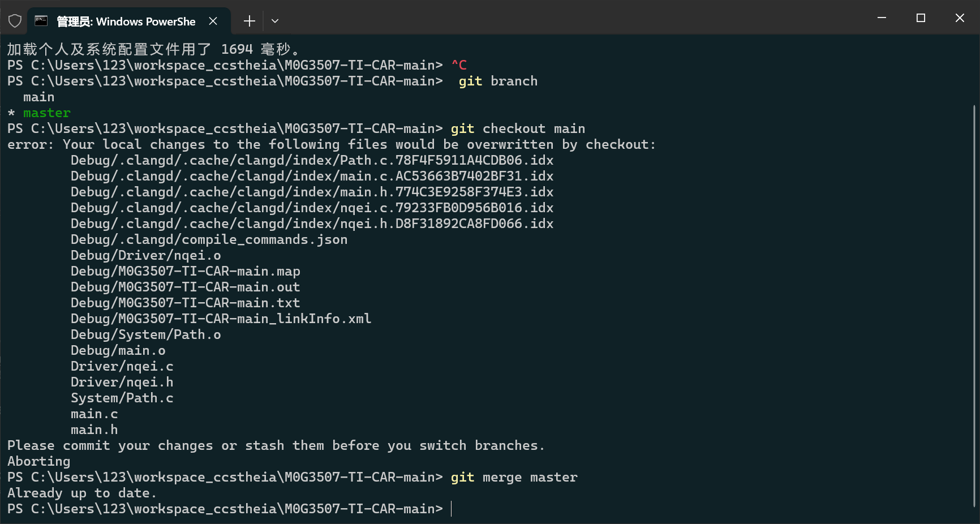
Task: Select the 管理员: Windows PowerShell tab
Action: pos(126,22)
